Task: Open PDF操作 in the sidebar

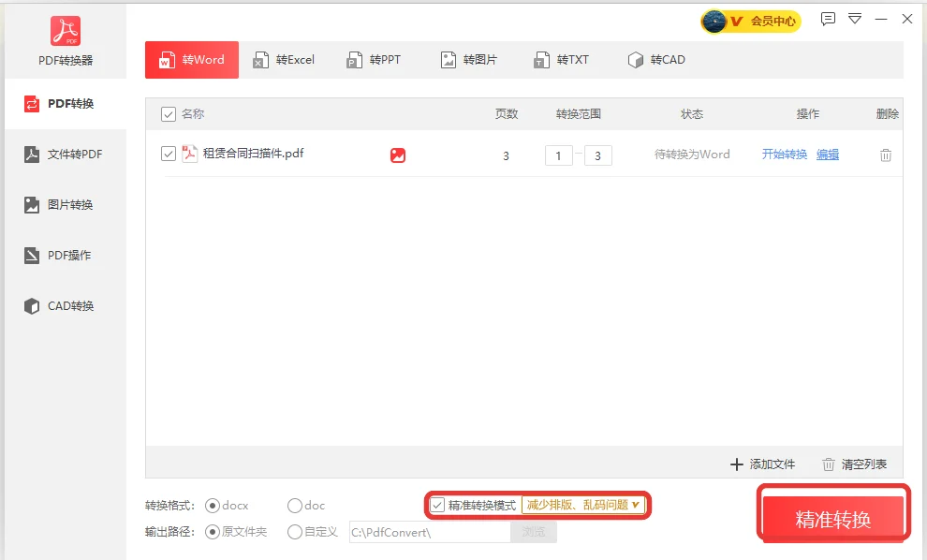Action: click(66, 256)
